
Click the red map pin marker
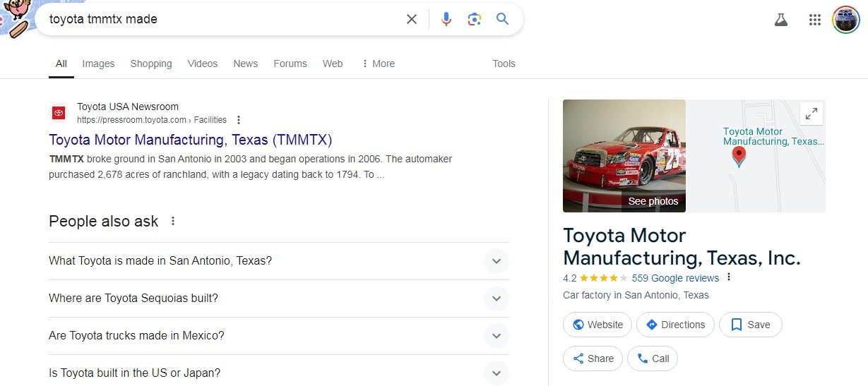pos(739,157)
